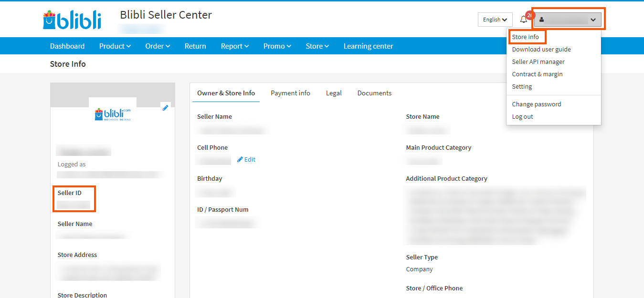The image size is (644, 298).
Task: Go to the Dashboard page
Action: pos(67,46)
